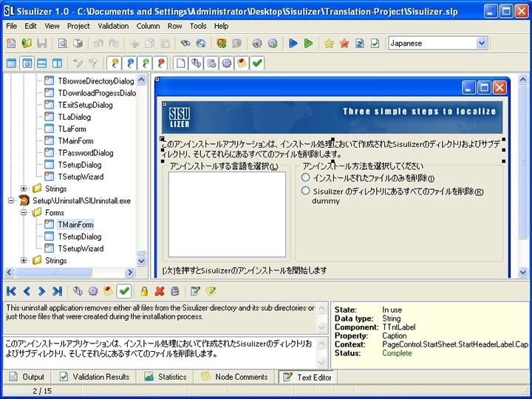Screen dimensions: 532x399
Task: Toggle the blue pin filter
Action: tap(130, 63)
